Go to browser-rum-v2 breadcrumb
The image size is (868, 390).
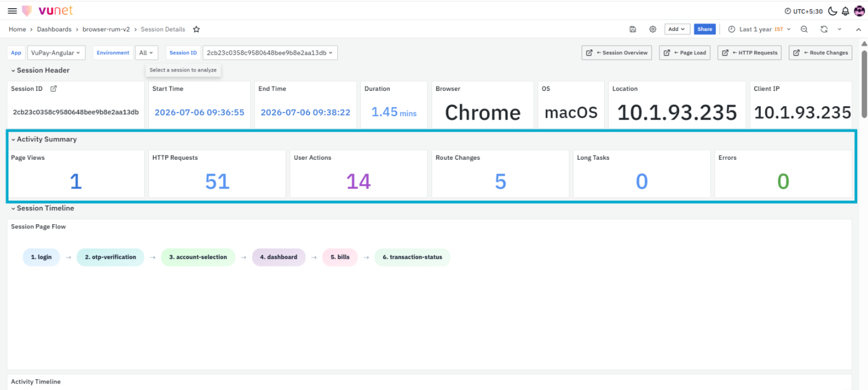click(106, 29)
